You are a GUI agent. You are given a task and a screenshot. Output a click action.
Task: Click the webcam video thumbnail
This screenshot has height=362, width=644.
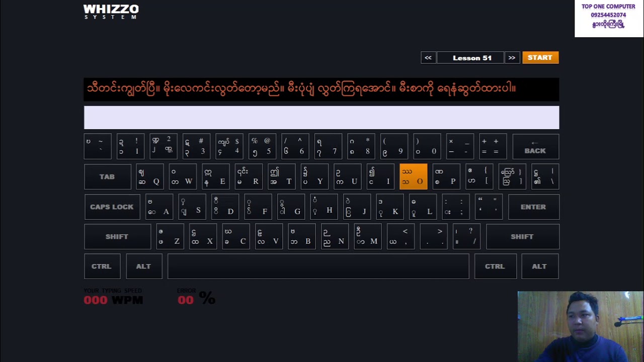tap(581, 326)
